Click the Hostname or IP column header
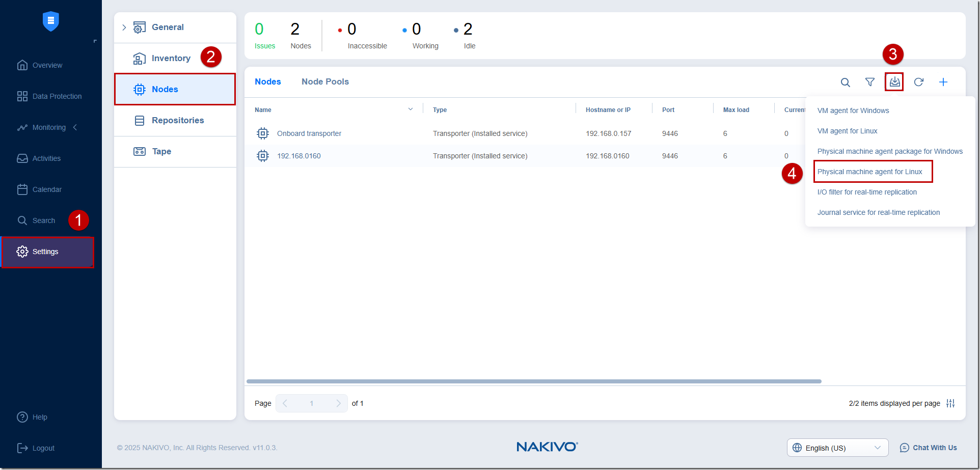980x470 pixels. coord(608,110)
